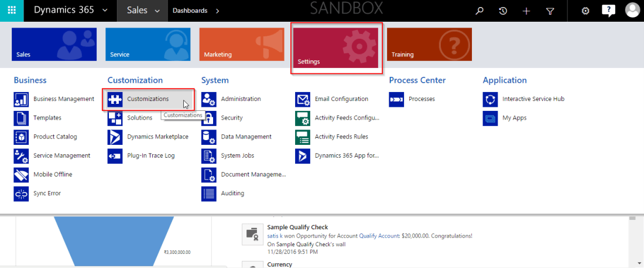This screenshot has width=644, height=268.
Task: Expand the Dynamics 365 dropdown
Action: coord(105,11)
